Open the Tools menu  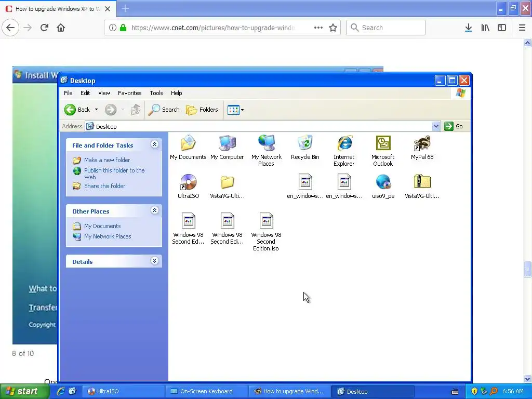pos(156,93)
